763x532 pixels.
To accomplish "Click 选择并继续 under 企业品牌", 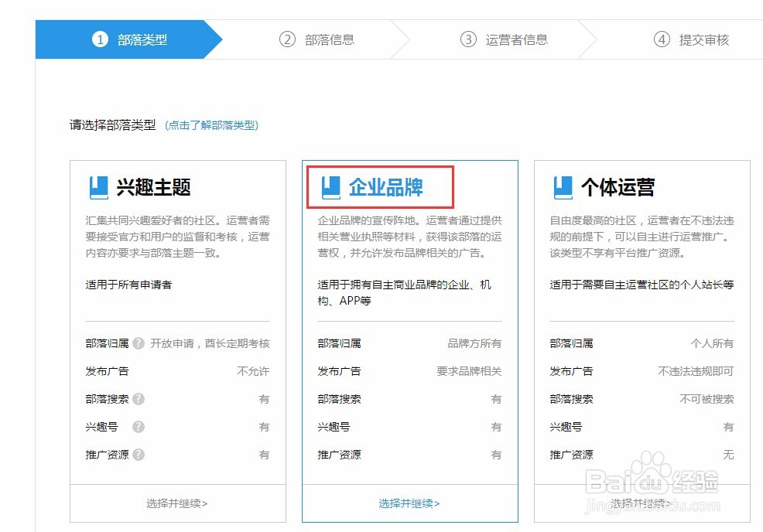I will [409, 503].
